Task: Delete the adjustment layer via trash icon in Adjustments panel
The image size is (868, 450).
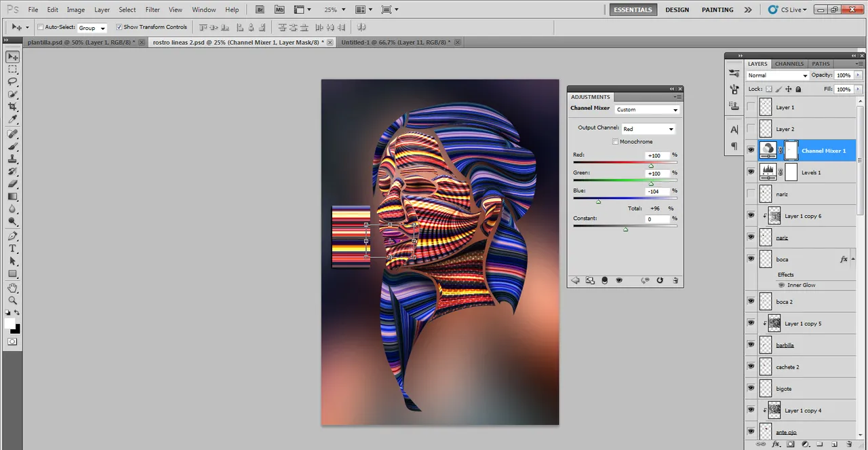Action: point(675,280)
